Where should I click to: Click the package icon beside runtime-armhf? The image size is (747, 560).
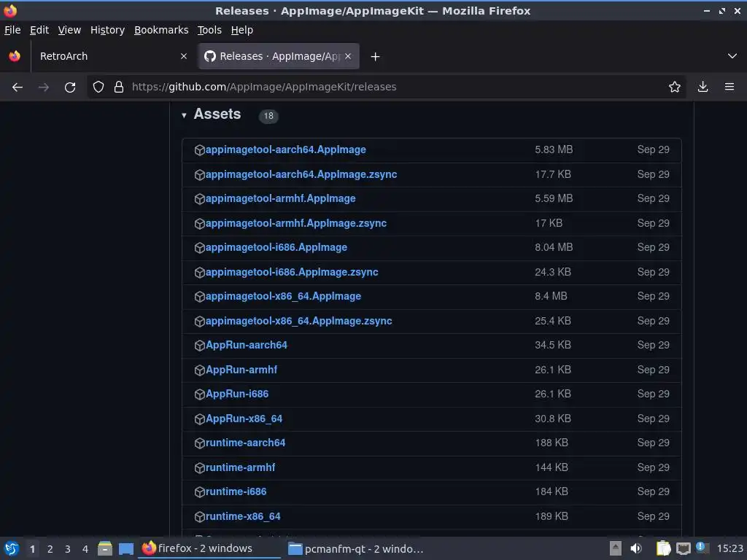[200, 467]
